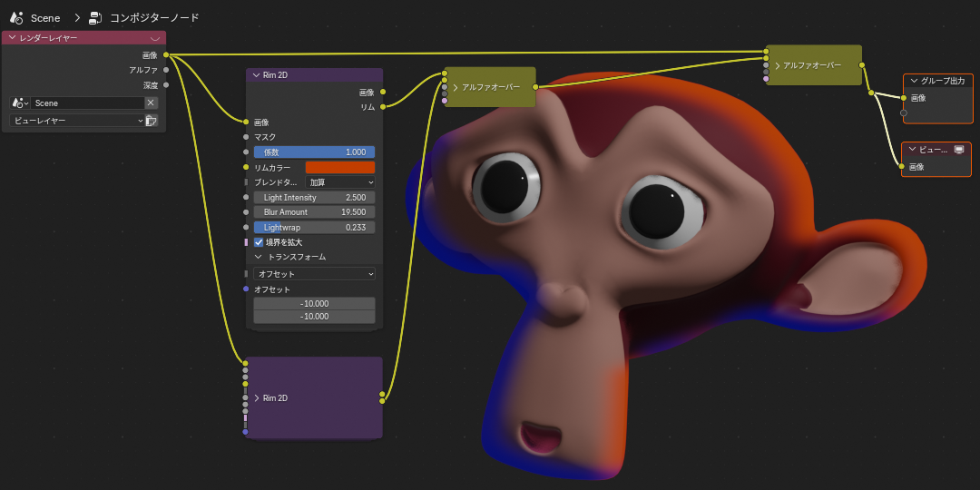The width and height of the screenshot is (980, 490).
Task: Click the アルファ output socket on レンダーレイヤー
Action: 166,70
